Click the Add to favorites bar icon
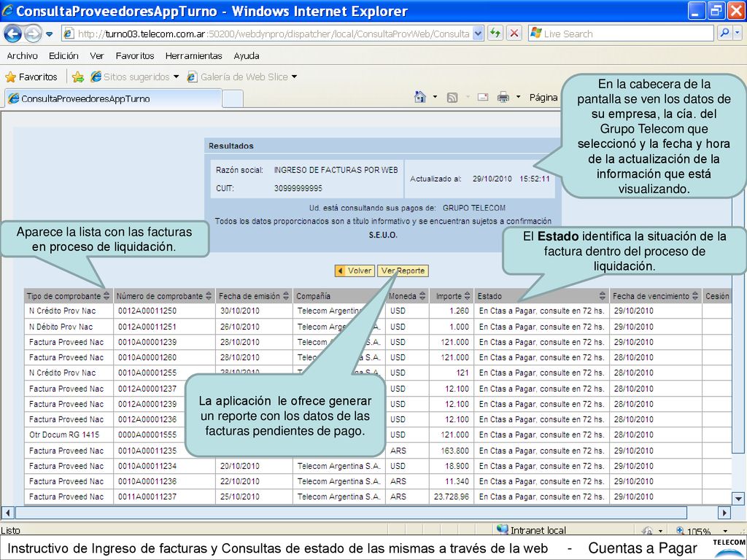The height and width of the screenshot is (560, 747). (77, 77)
